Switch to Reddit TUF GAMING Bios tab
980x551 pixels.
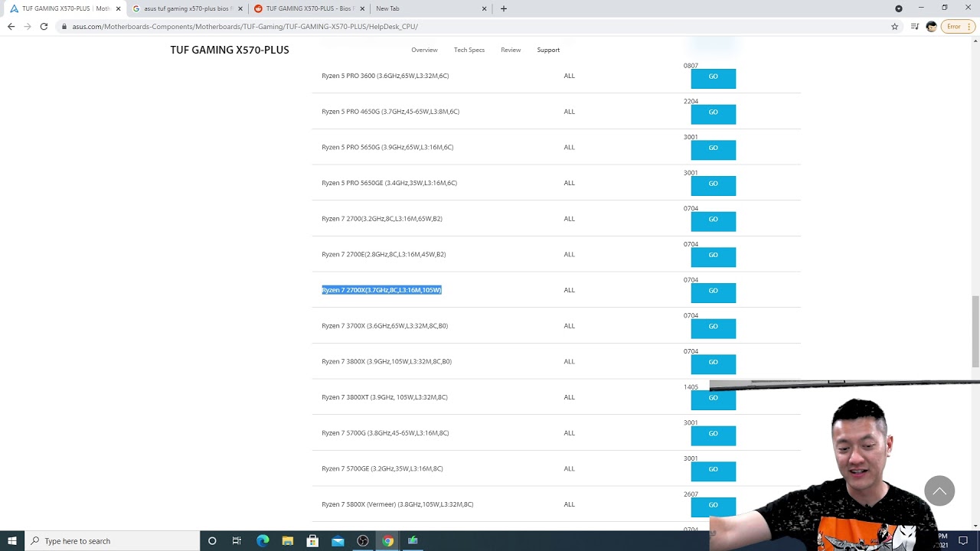pos(309,8)
